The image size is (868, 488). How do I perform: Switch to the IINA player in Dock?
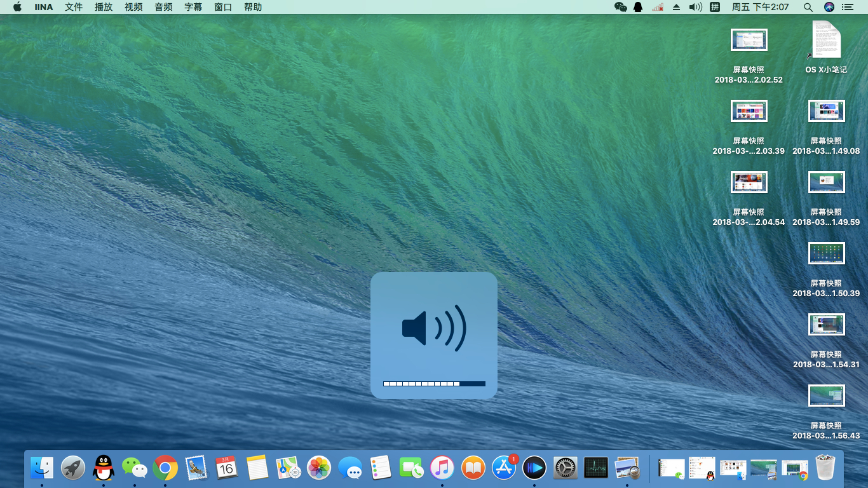(x=534, y=468)
